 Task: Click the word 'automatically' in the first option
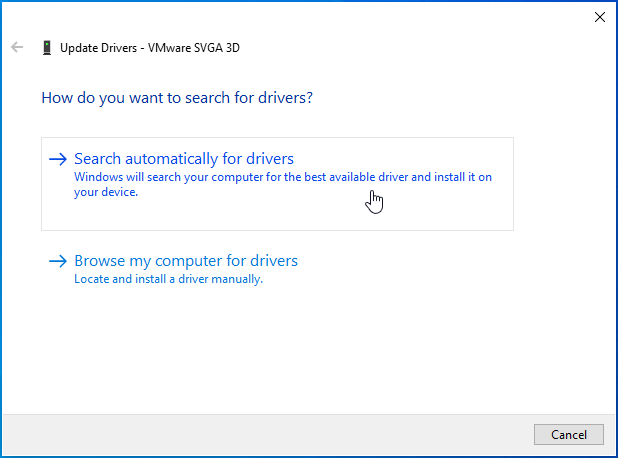[x=170, y=159]
